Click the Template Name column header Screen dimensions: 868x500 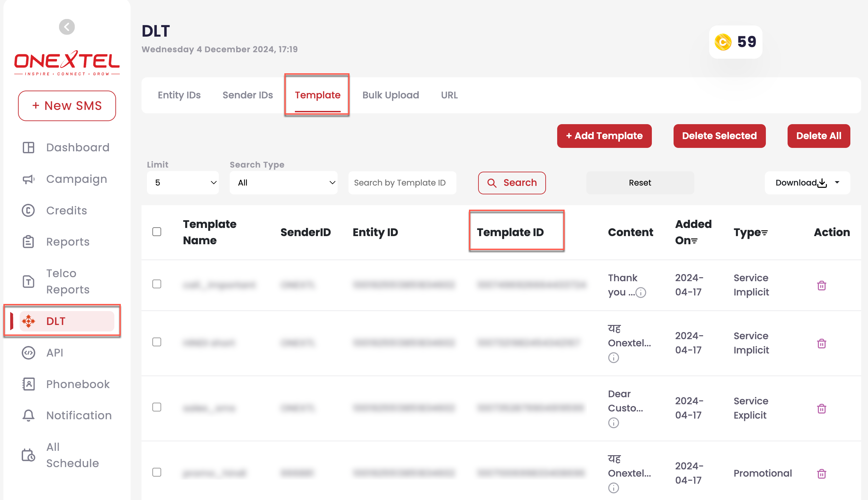click(x=209, y=232)
